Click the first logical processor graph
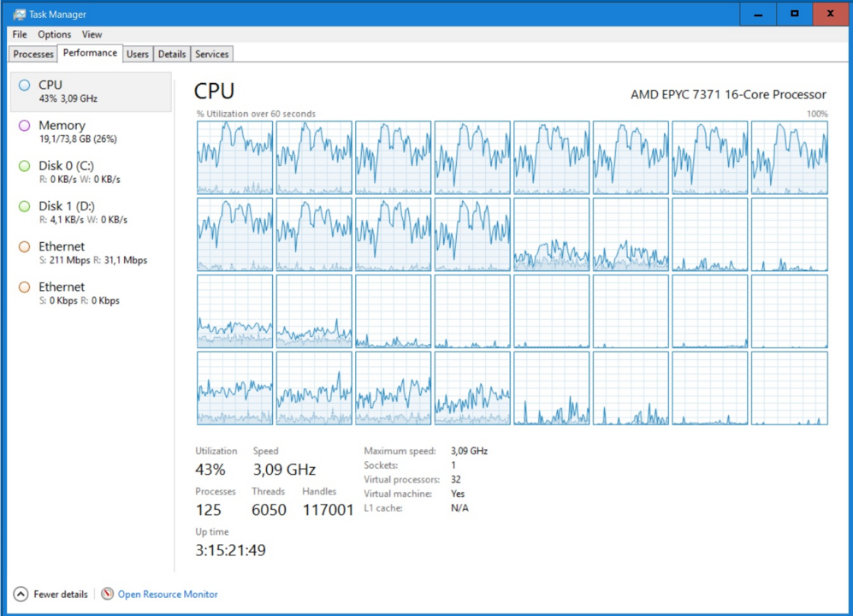The height and width of the screenshot is (616, 853). (234, 157)
